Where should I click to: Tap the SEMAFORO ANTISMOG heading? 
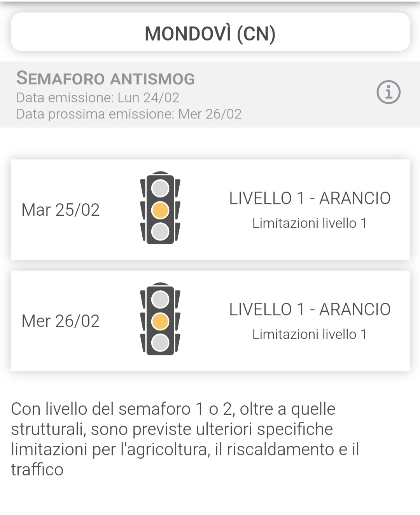point(105,79)
